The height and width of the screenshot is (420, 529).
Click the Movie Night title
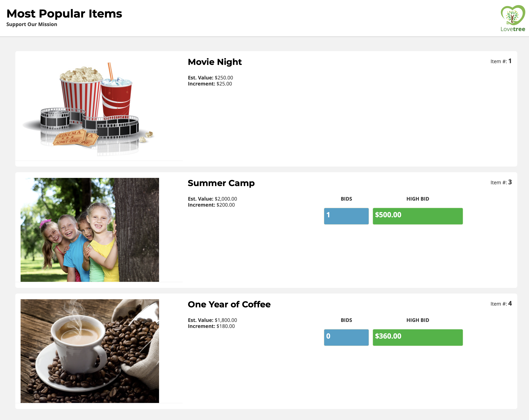[215, 62]
